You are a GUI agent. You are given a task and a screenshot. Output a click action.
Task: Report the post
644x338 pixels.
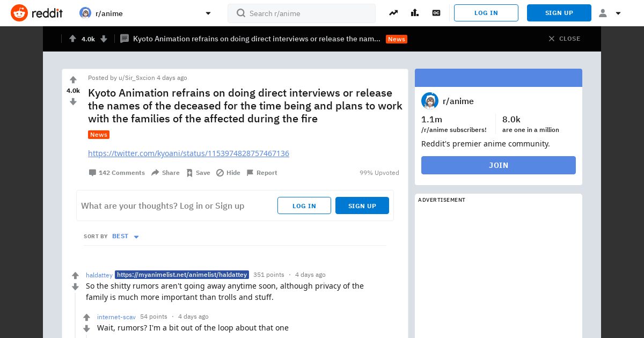click(x=262, y=173)
